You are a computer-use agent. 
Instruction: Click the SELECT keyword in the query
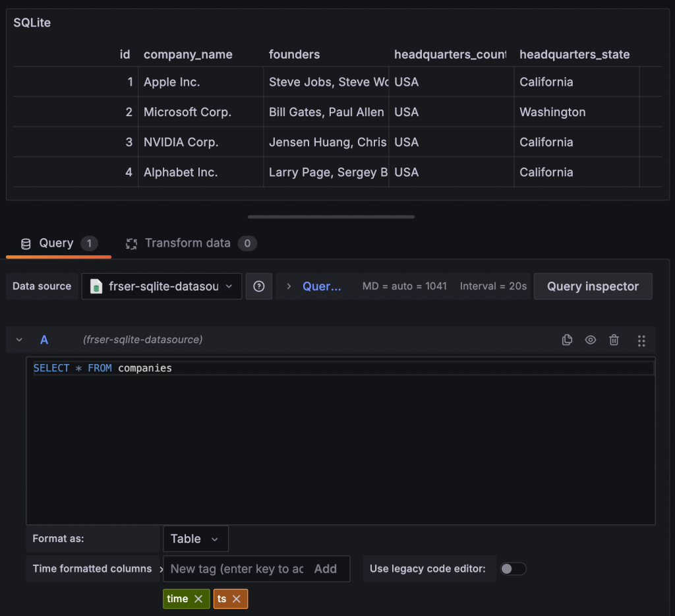pos(51,368)
